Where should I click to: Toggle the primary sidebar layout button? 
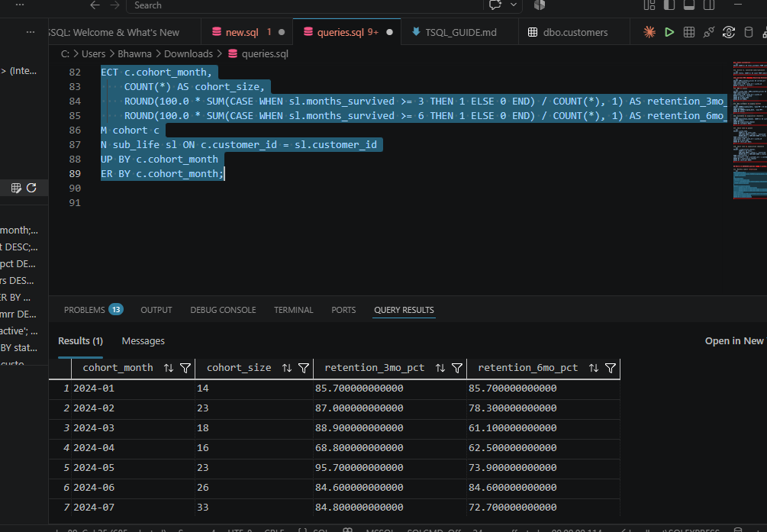click(x=669, y=5)
